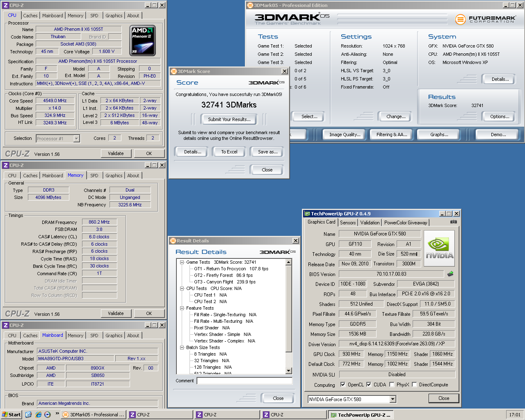Switch to Sensors tab in GPU-Z
The width and height of the screenshot is (525, 420).
[348, 223]
